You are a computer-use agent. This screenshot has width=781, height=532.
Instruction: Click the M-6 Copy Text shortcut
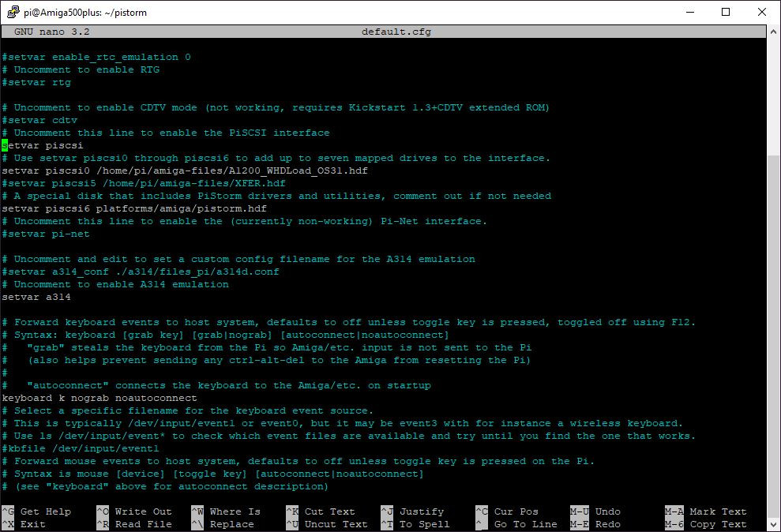point(706,524)
